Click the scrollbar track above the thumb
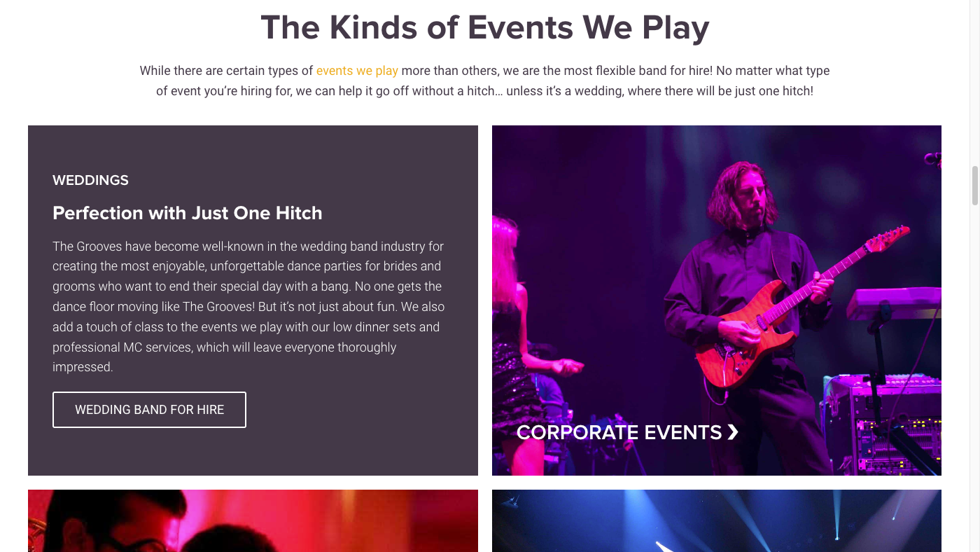The width and height of the screenshot is (980, 552). coord(974,84)
